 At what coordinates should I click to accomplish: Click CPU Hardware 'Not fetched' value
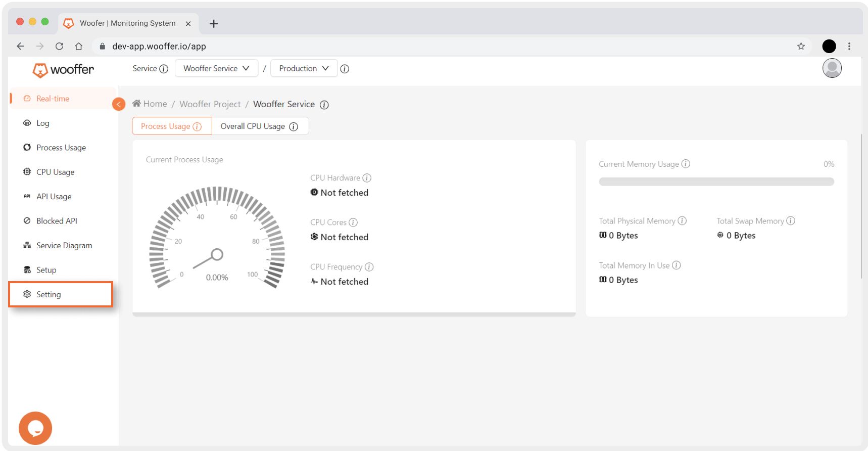[x=344, y=193]
